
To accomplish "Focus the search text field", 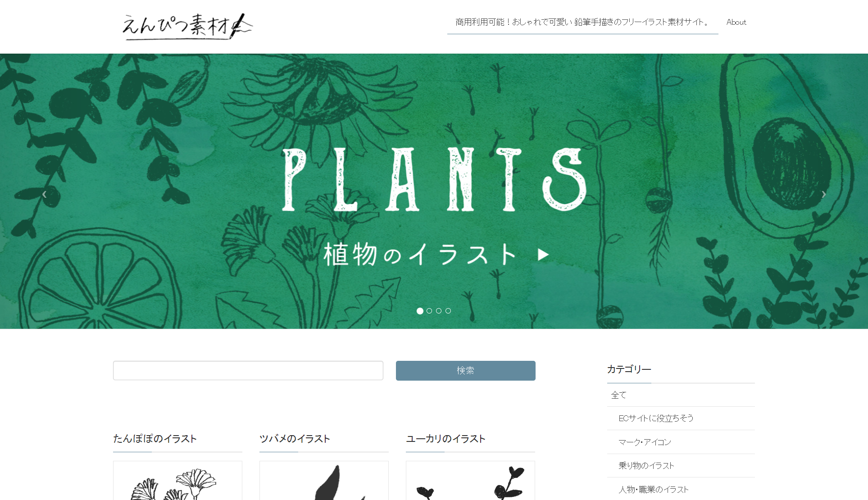I will click(248, 370).
